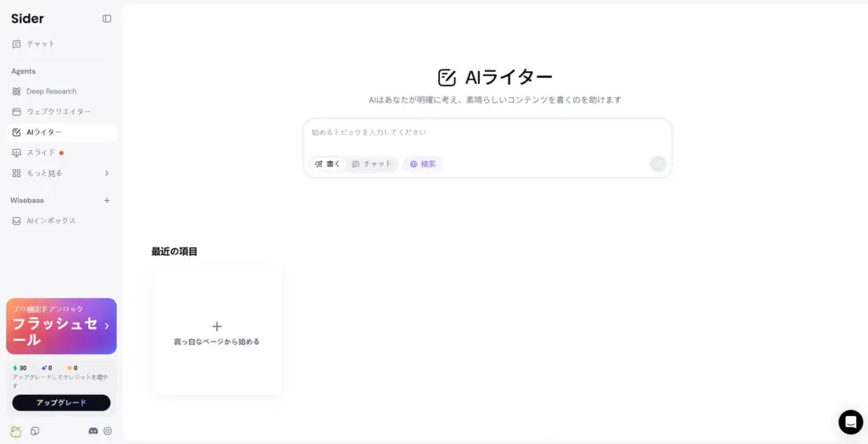
Task: Open the Deep Research agent
Action: (x=61, y=92)
